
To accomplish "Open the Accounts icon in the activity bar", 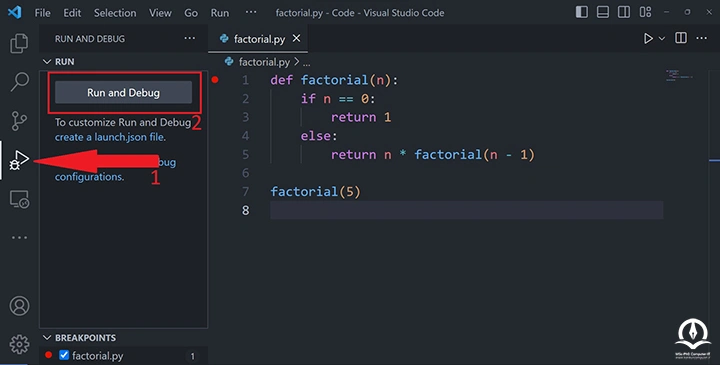I will [19, 306].
